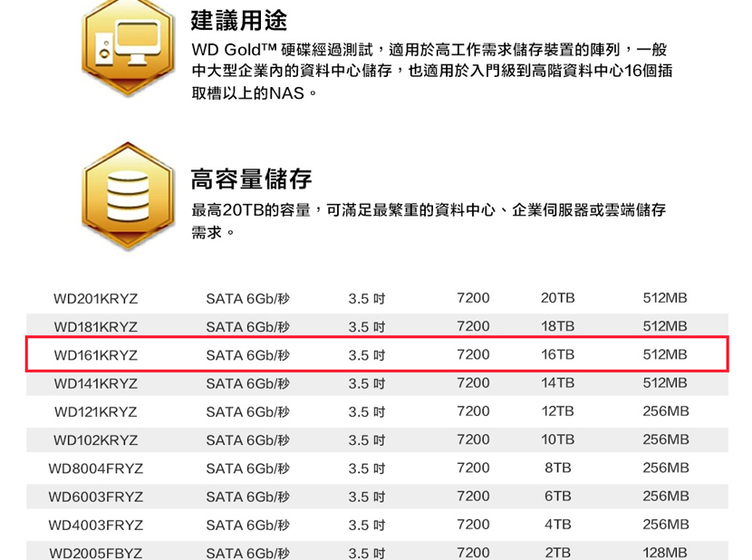Click 256MB cache in the WD121KRYZ row
The width and height of the screenshot is (752, 560).
pos(666,411)
